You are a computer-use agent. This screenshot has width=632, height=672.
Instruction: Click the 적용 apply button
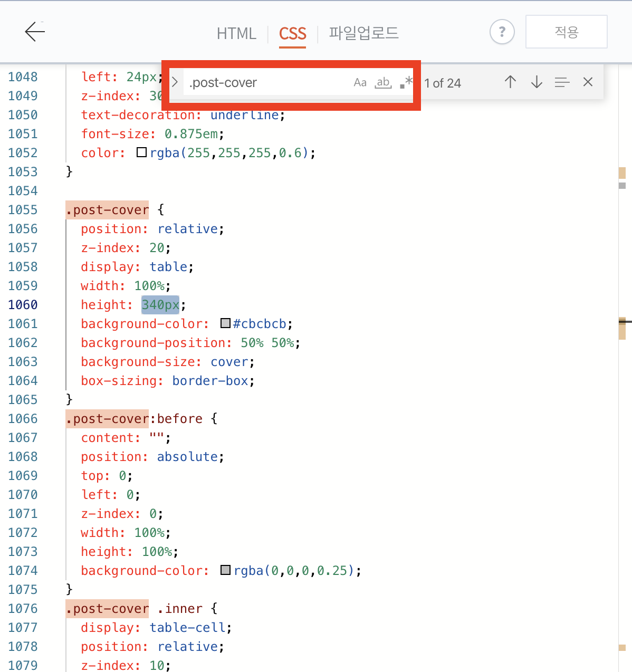click(x=567, y=32)
